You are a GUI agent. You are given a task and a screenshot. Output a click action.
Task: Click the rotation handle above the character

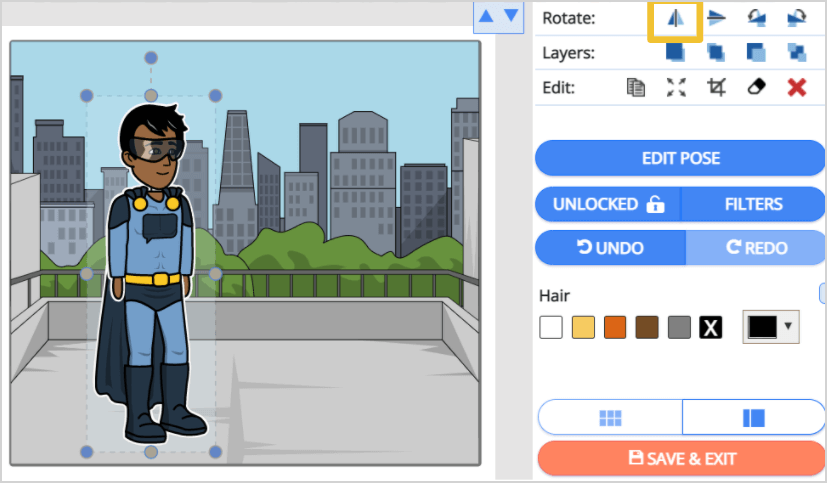coord(151,57)
